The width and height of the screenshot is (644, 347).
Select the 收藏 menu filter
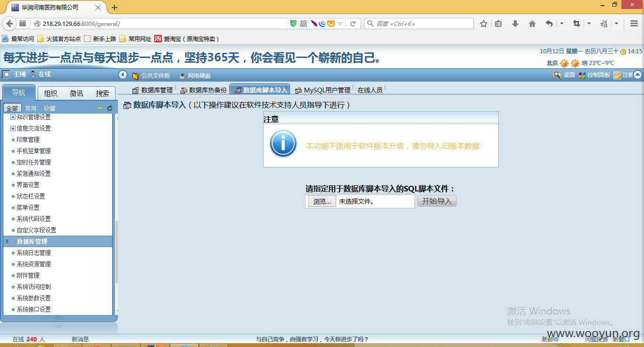pyautogui.click(x=50, y=108)
